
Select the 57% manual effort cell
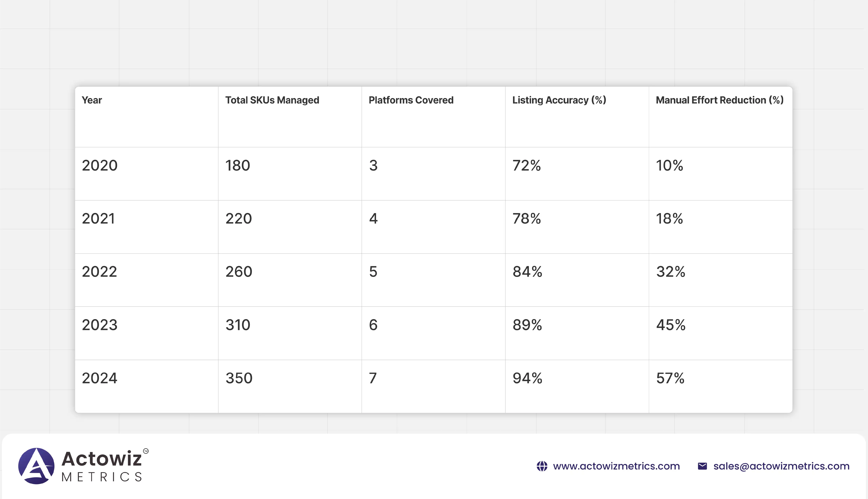point(670,378)
